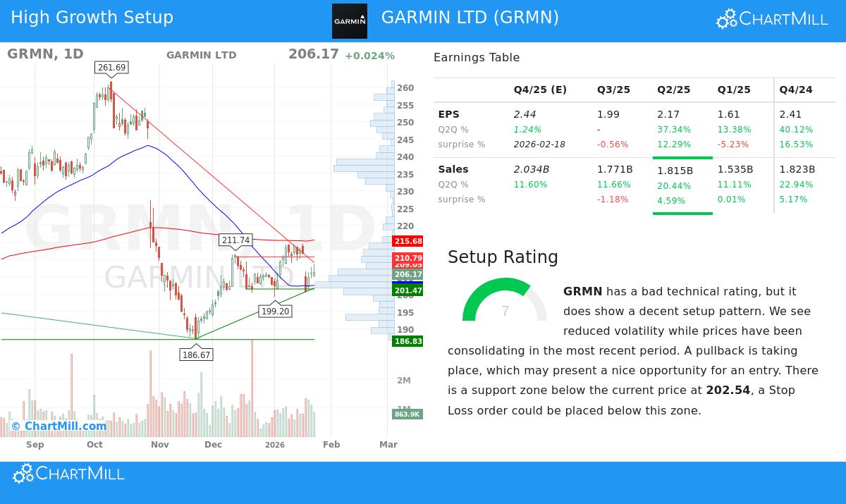Toggle the 211.74 price callout on chart
The image size is (846, 504).
coord(235,240)
